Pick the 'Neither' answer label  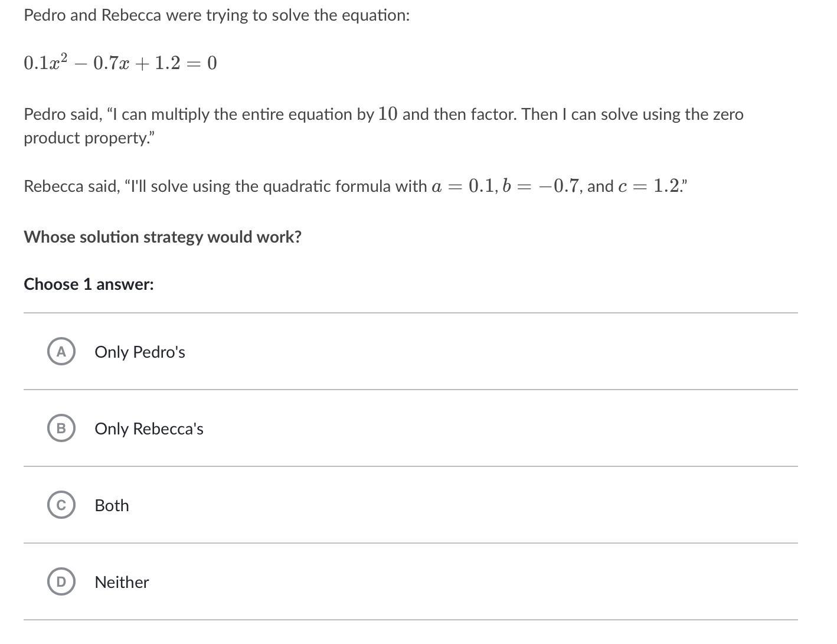coord(122,582)
